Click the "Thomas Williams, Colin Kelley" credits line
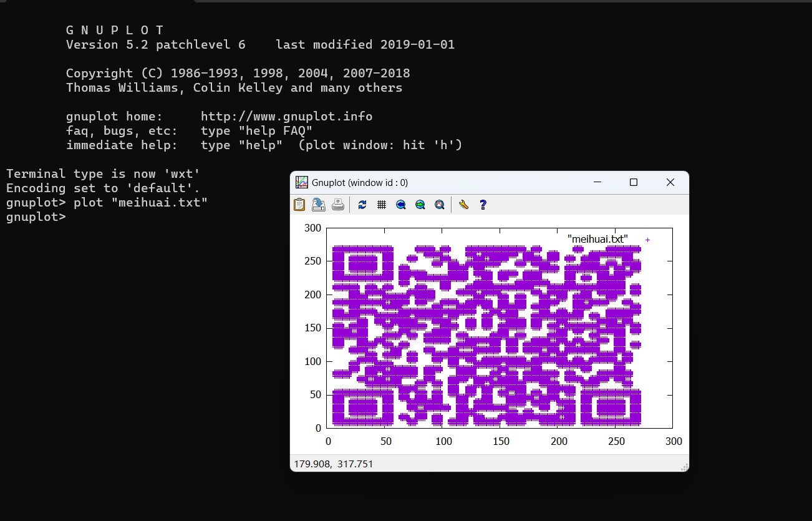This screenshot has width=812, height=521. (x=234, y=88)
